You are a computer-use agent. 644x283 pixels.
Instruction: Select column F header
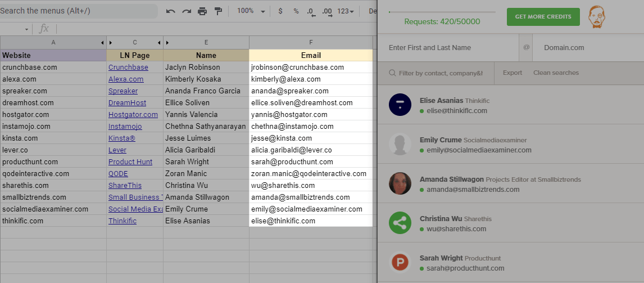point(311,42)
